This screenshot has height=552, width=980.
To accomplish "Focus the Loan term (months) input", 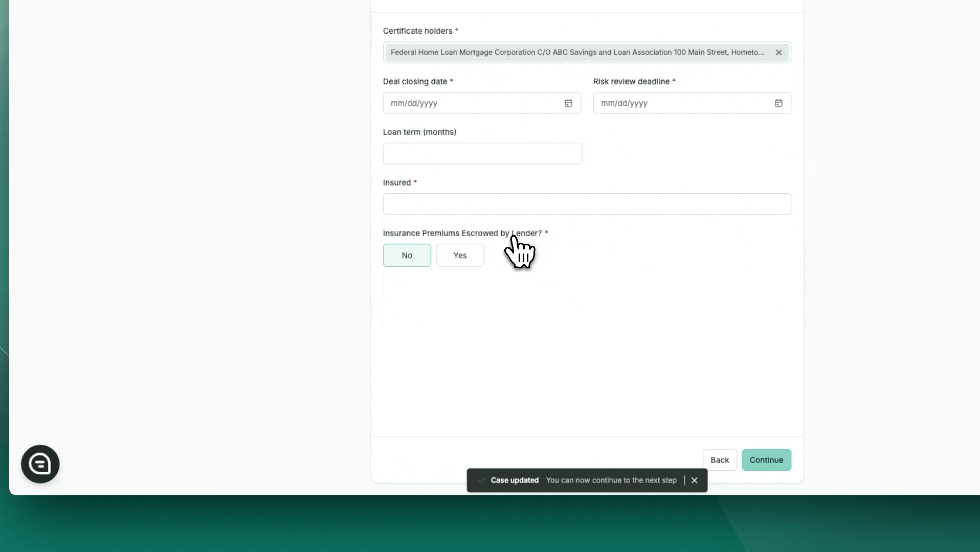I will [482, 154].
